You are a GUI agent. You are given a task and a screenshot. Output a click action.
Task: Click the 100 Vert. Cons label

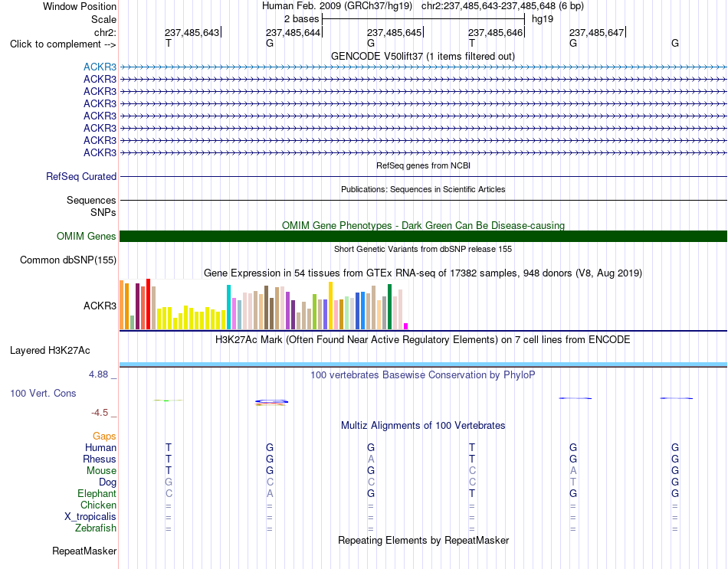43,393
